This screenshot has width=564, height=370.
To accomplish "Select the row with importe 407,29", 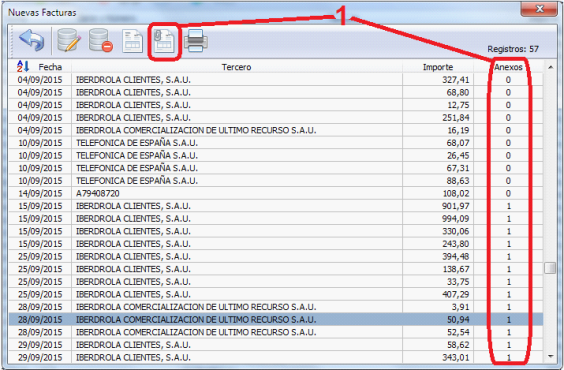I will pyautogui.click(x=276, y=294).
